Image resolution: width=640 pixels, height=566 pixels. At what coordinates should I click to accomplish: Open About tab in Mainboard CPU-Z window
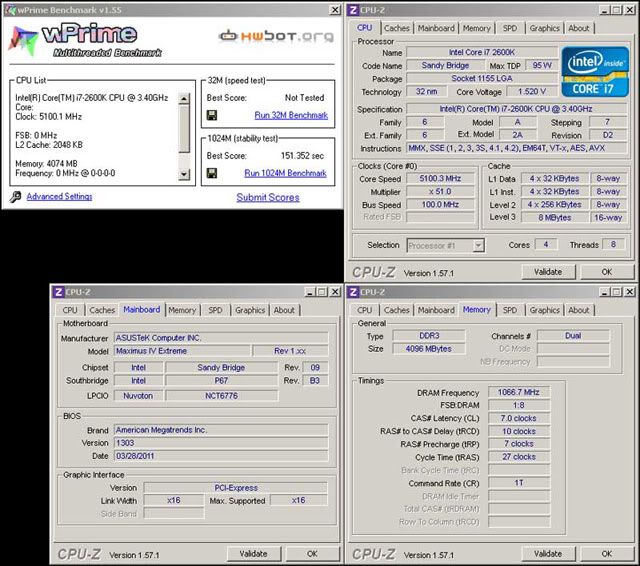click(284, 310)
